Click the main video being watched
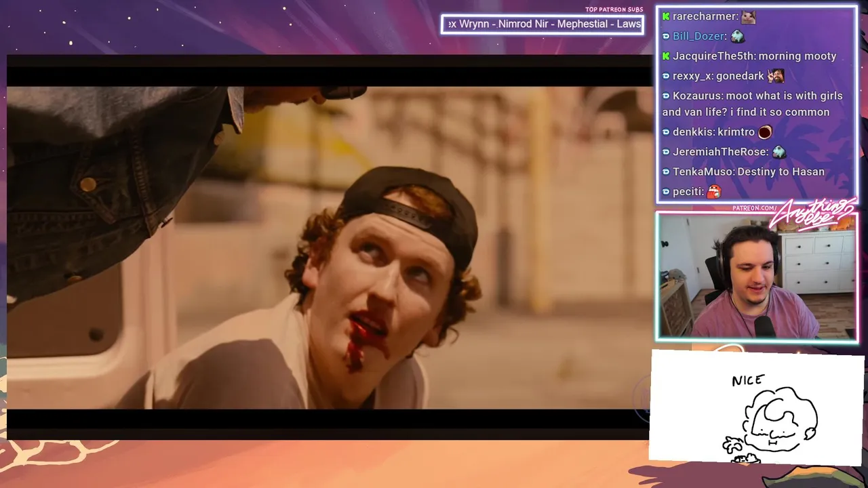Viewport: 868px width, 488px height. [x=330, y=247]
